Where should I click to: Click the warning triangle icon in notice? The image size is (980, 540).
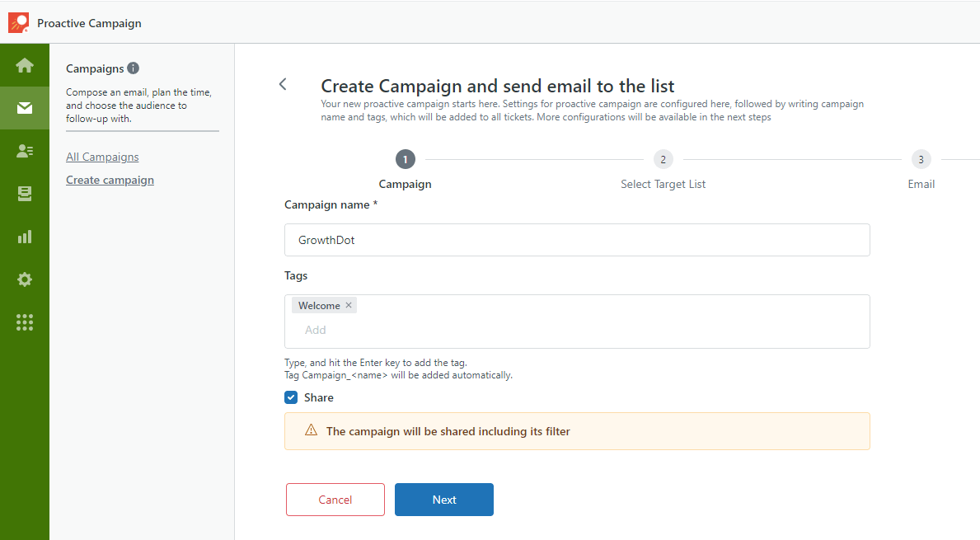tap(311, 430)
